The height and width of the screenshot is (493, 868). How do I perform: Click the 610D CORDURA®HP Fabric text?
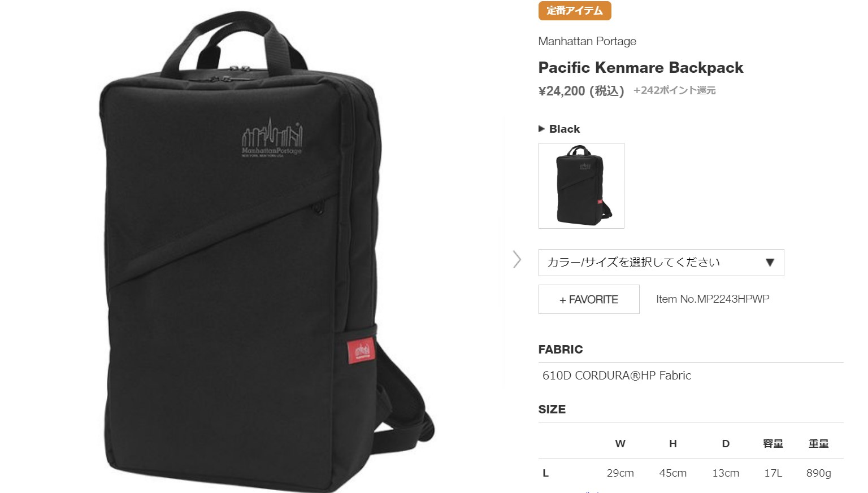[x=617, y=376]
